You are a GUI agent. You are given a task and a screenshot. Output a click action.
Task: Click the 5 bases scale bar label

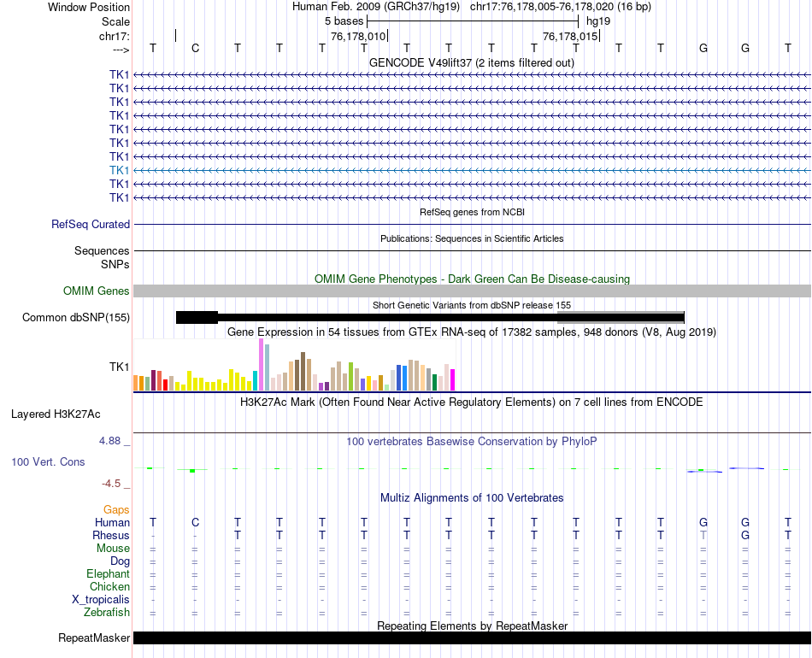344,21
